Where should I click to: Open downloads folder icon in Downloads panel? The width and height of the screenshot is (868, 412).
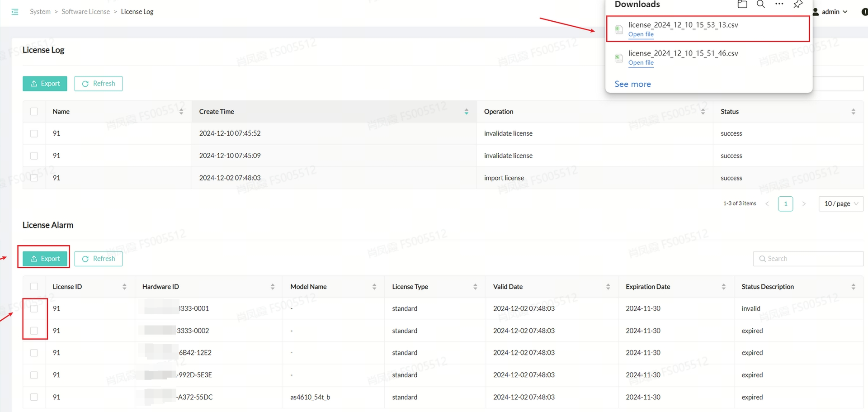point(742,5)
